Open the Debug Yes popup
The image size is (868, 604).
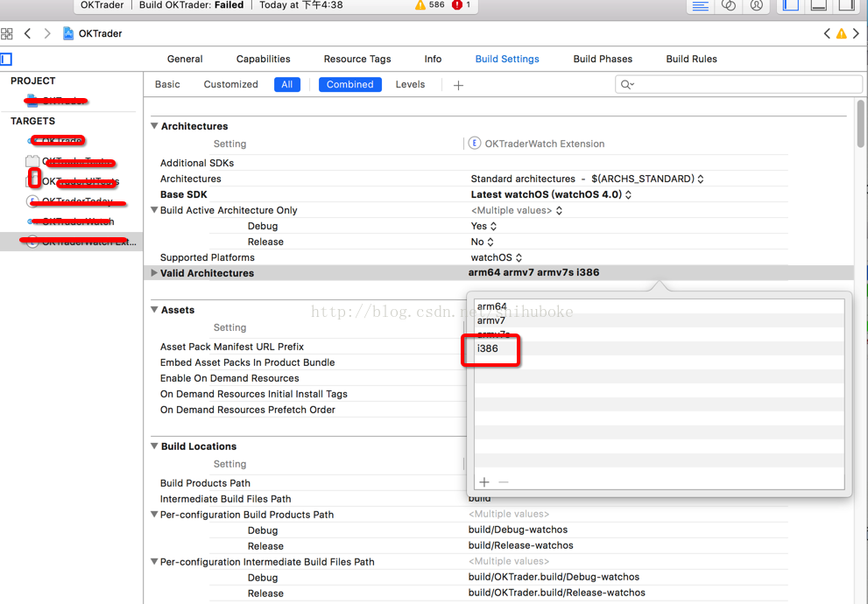click(x=483, y=226)
